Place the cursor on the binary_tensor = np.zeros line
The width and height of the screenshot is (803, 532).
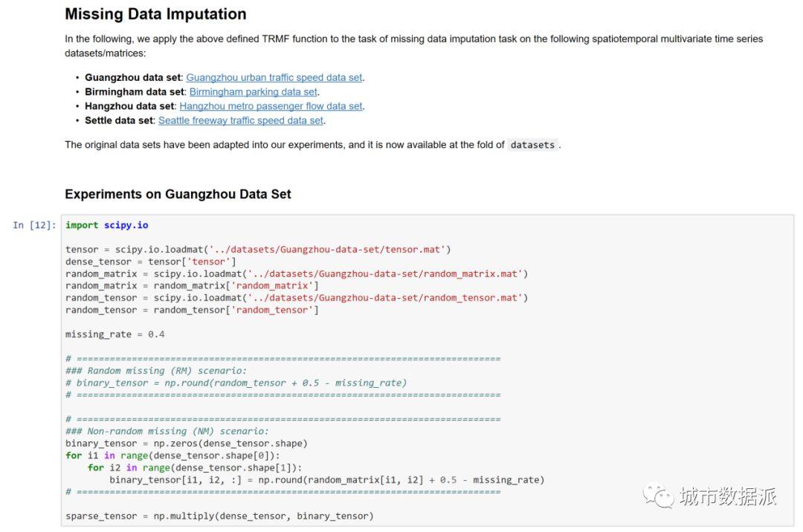click(186, 443)
